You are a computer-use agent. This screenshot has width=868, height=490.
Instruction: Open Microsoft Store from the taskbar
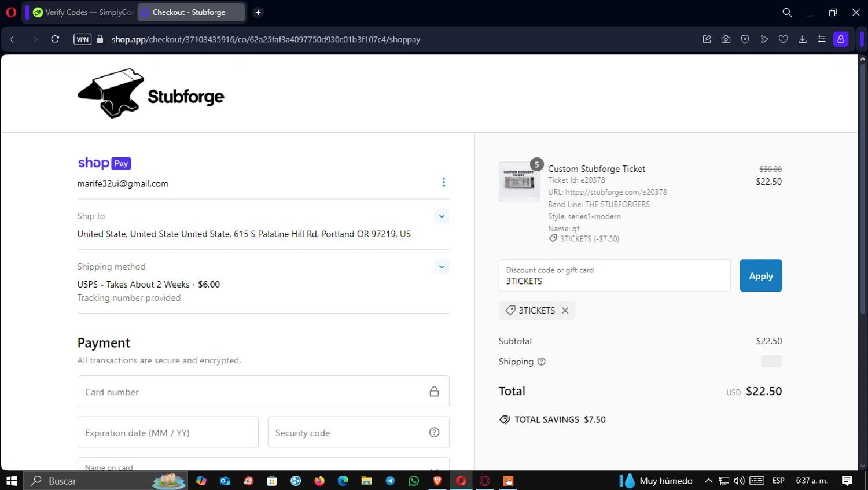coord(272,481)
